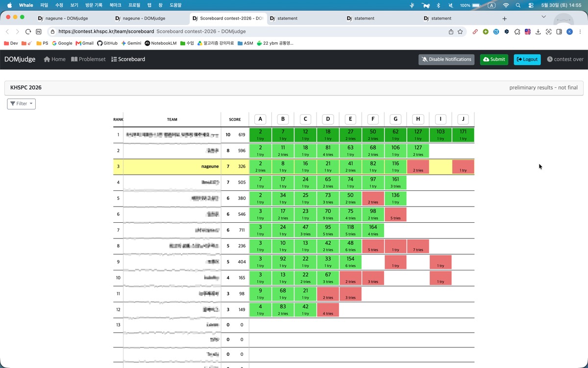Click rank 1 team's problem J cell showing 171
This screenshot has width=588, height=368.
tap(463, 135)
